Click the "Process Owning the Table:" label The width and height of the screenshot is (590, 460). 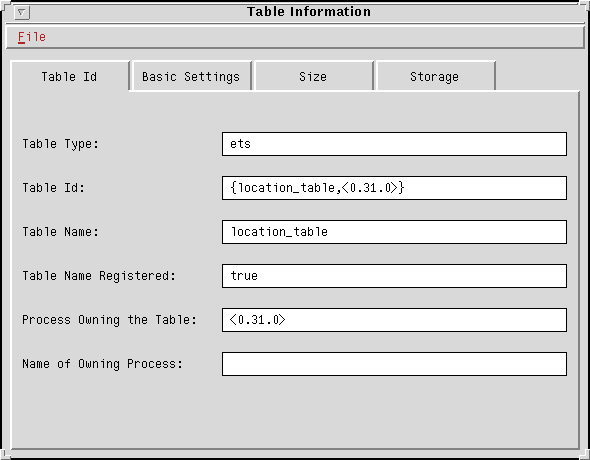[x=109, y=320]
